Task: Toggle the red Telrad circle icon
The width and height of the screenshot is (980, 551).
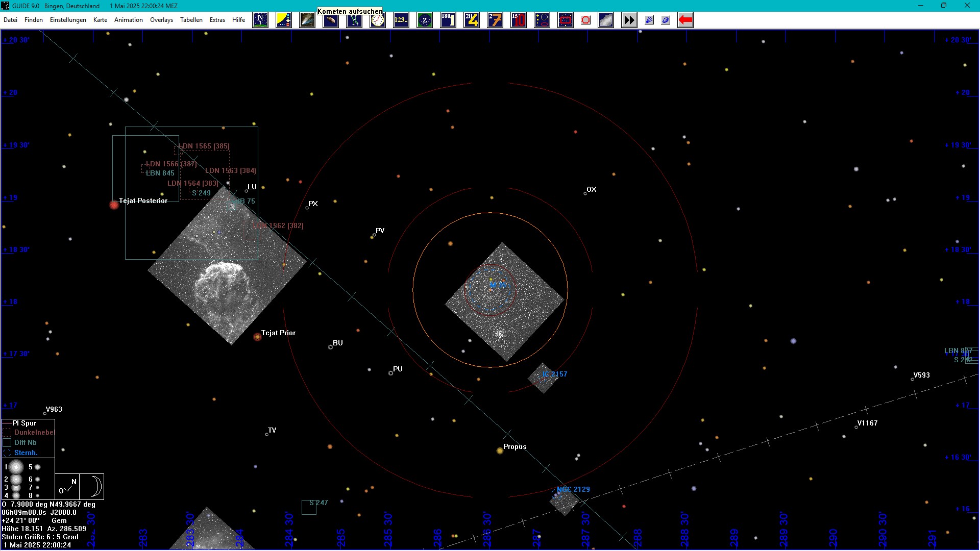Action: point(586,20)
